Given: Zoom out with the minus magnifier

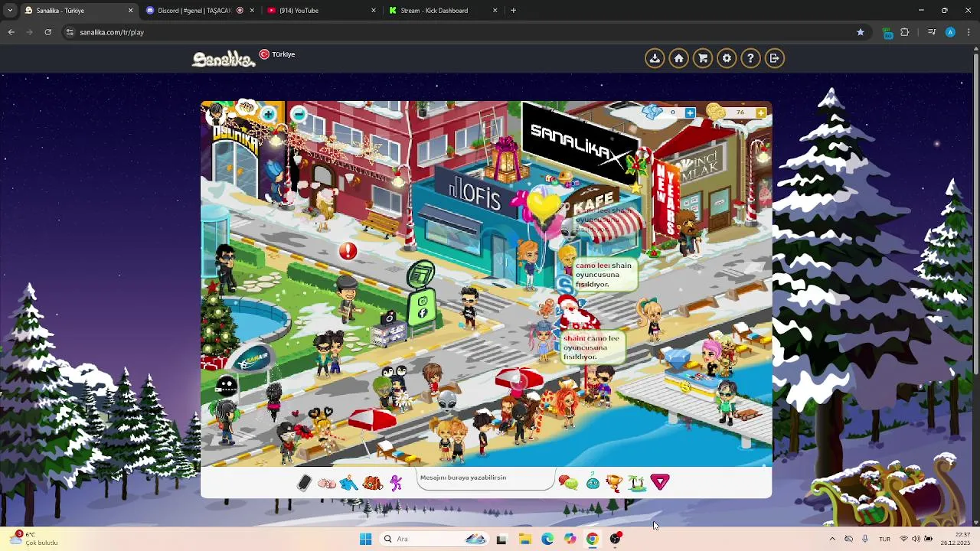Looking at the screenshot, I should [x=299, y=115].
